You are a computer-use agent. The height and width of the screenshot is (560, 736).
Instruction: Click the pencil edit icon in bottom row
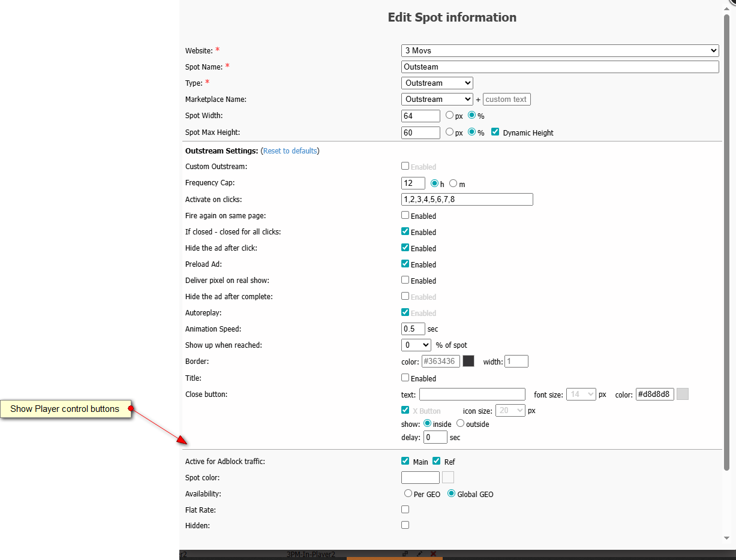(x=419, y=554)
